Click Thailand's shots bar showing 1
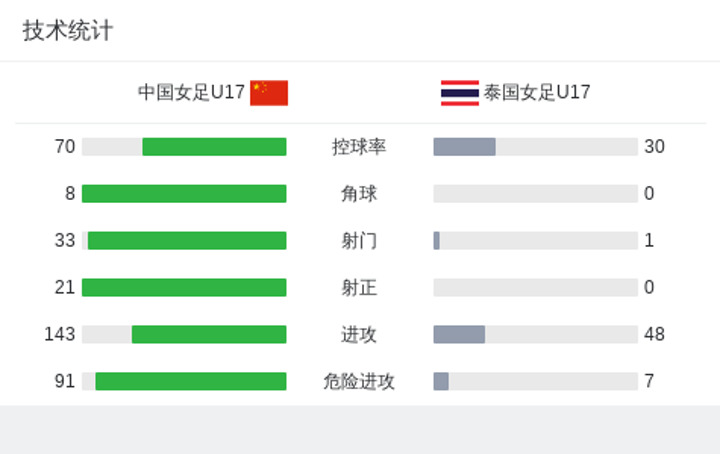720x454 pixels. (x=437, y=241)
